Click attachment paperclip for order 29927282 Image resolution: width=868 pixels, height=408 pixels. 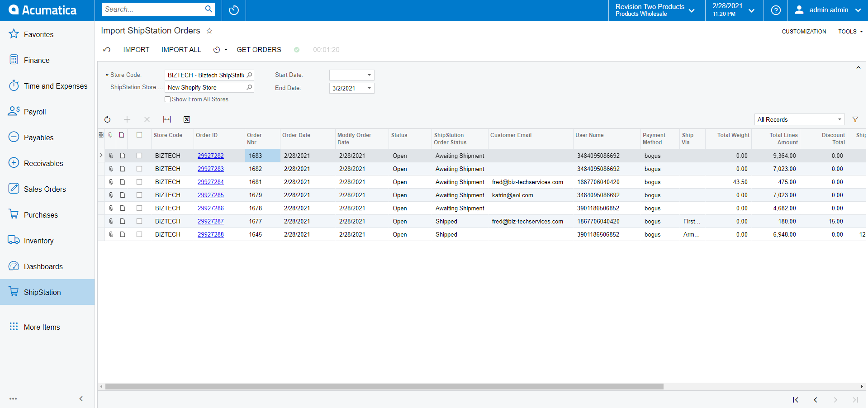tap(111, 156)
